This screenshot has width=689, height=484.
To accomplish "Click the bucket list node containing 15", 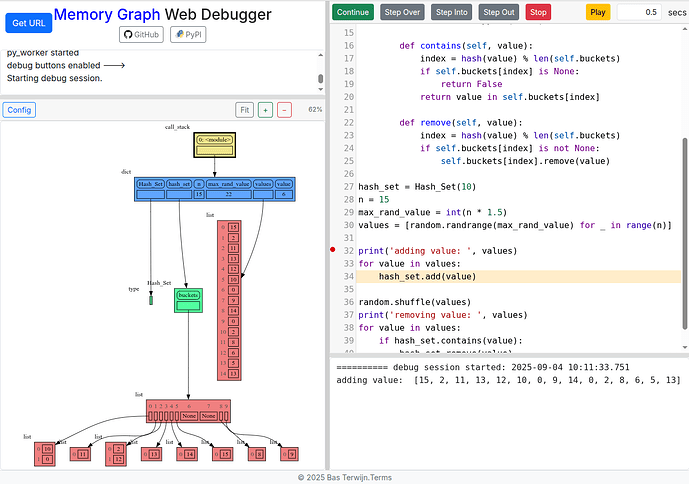I will (222, 454).
